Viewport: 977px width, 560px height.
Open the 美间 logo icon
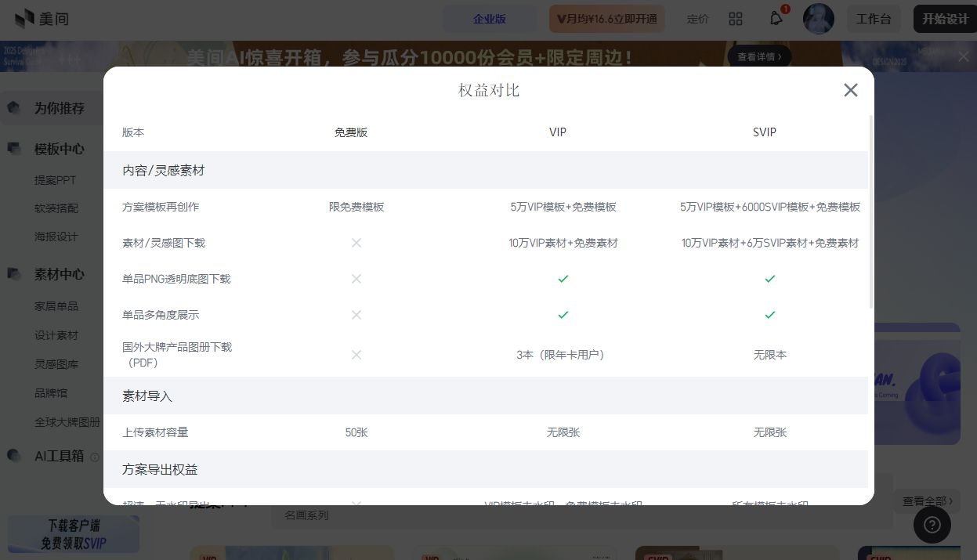(22, 19)
